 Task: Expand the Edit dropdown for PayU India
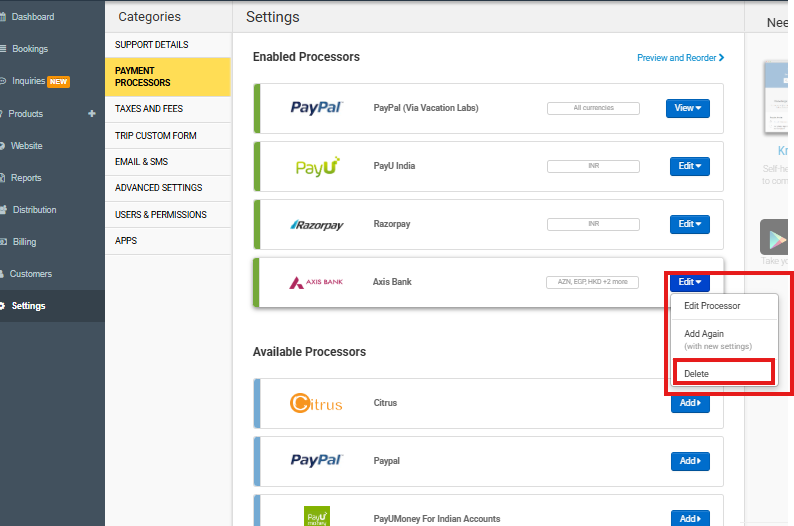click(689, 166)
